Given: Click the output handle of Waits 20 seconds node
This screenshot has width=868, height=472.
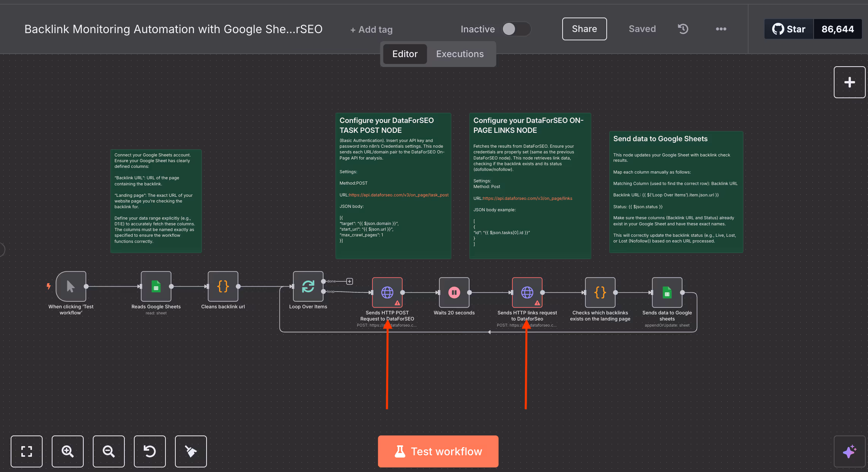Looking at the screenshot, I should 469,292.
